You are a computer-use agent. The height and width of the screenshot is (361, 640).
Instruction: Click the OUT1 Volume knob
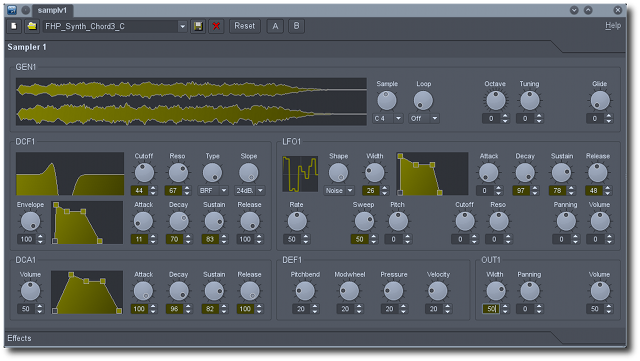(600, 291)
